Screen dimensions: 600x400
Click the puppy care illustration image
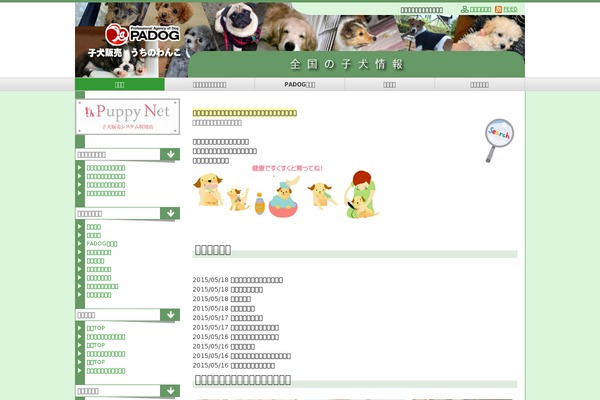[x=286, y=191]
